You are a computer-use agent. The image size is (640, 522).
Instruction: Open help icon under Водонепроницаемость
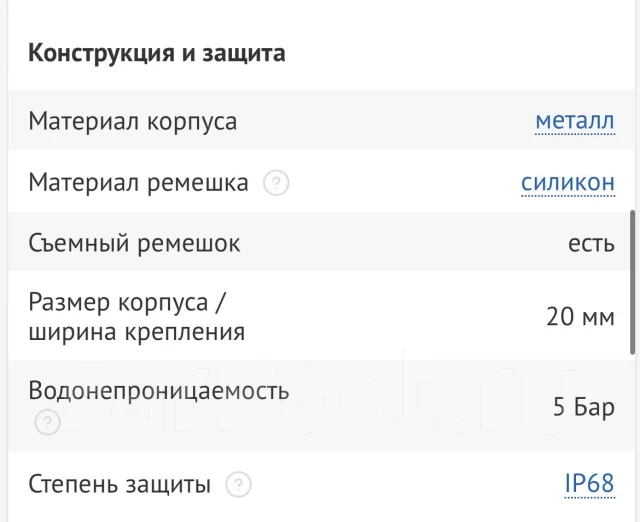pos(48,422)
